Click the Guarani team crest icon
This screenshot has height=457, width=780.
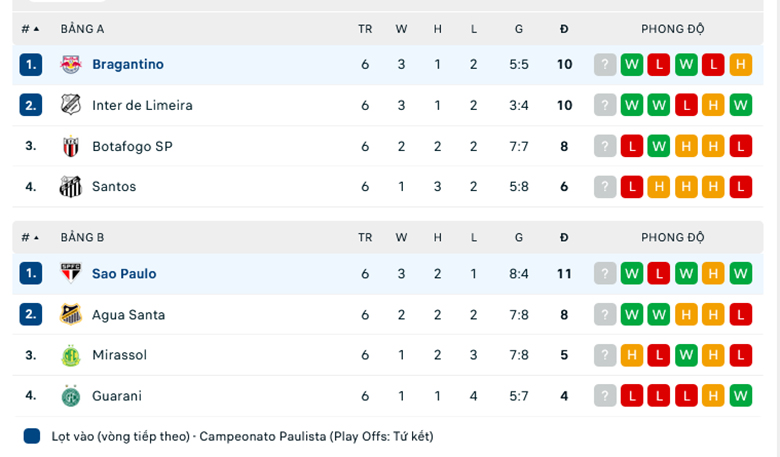(70, 396)
